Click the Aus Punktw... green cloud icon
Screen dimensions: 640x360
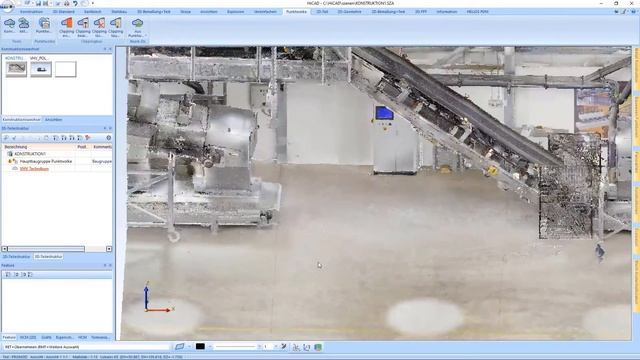point(138,23)
